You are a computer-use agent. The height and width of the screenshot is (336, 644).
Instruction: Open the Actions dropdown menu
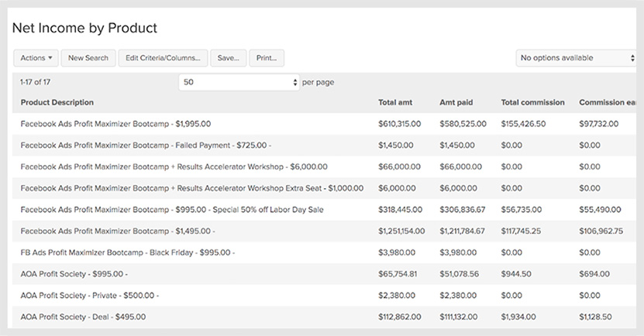click(x=36, y=58)
